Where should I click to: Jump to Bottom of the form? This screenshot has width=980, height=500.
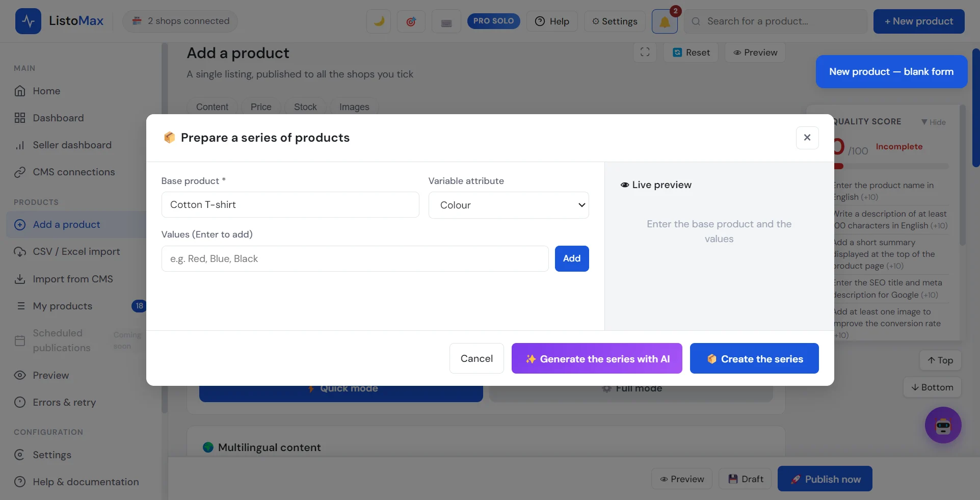tap(932, 387)
